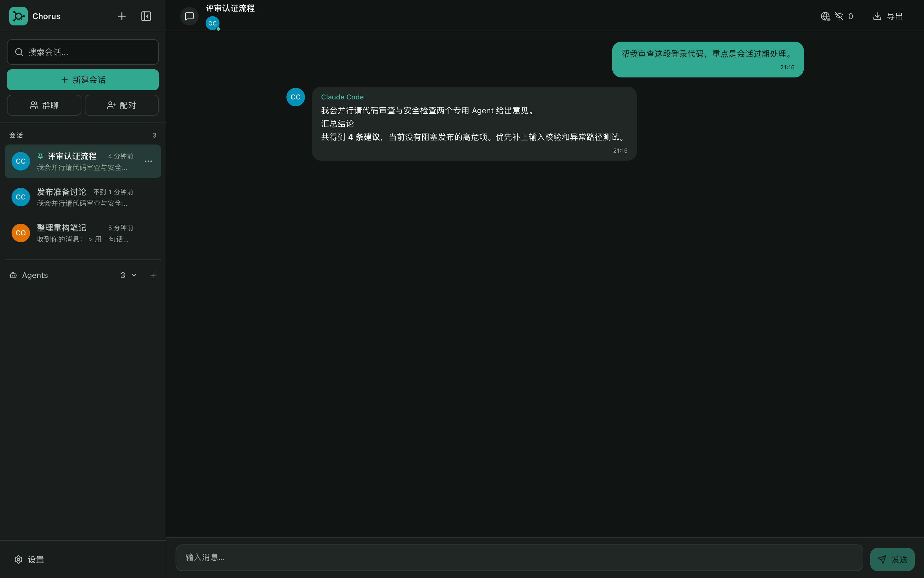Click the CC avatar under conversation title
This screenshot has width=924, height=578.
click(213, 23)
